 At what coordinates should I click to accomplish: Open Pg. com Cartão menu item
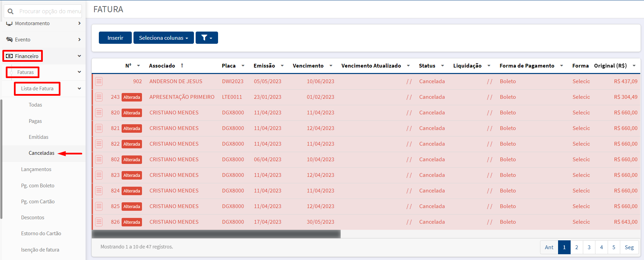pyautogui.click(x=38, y=202)
